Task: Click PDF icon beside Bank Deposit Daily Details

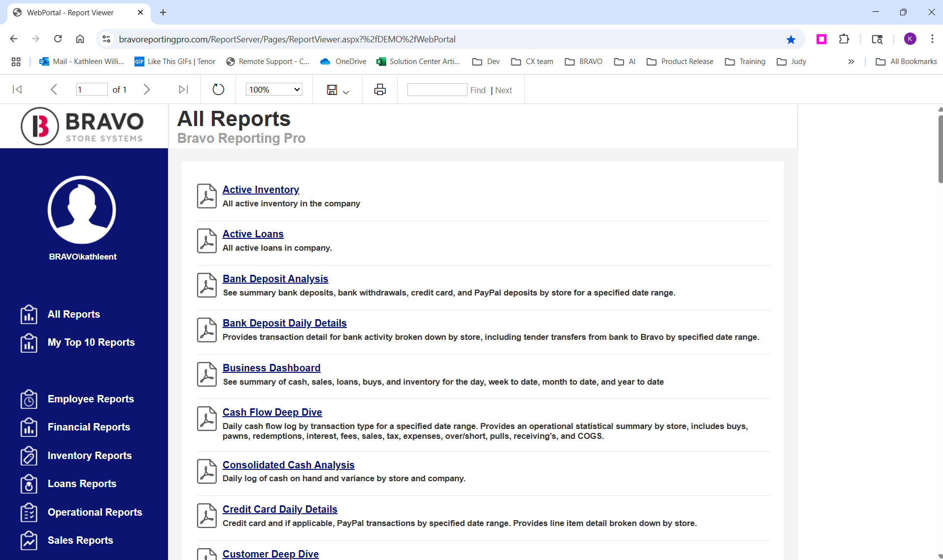Action: [x=207, y=329]
